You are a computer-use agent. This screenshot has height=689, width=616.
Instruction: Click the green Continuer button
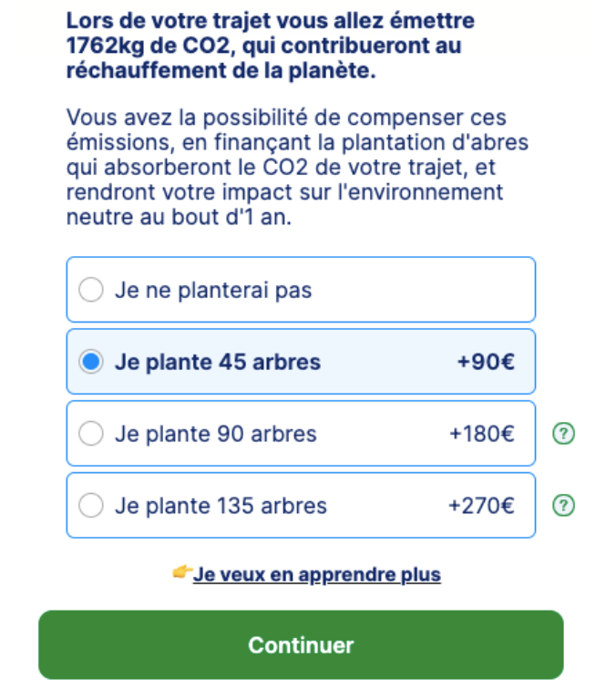(301, 644)
